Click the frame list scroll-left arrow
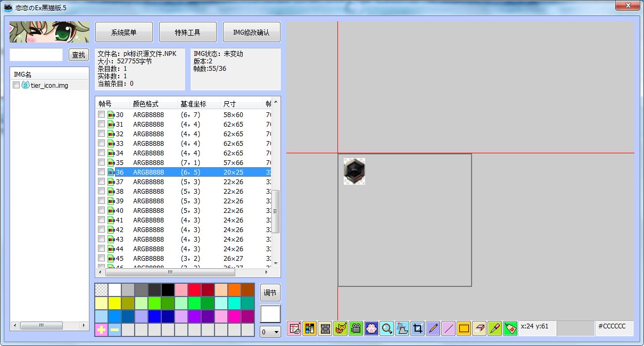Viewport: 644px width, 346px height. pos(100,272)
